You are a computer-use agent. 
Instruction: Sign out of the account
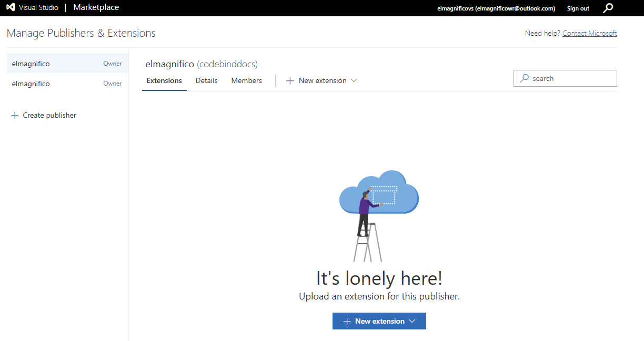[578, 8]
